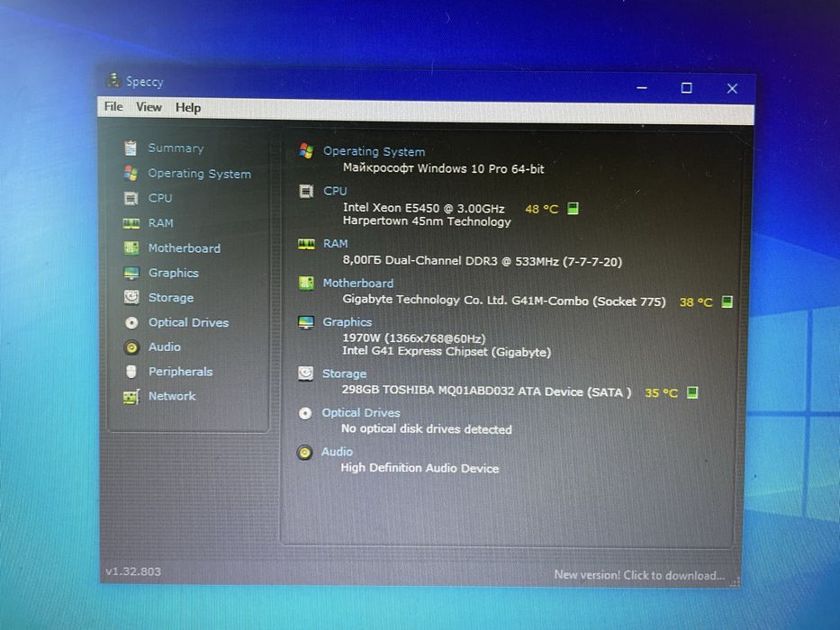Click the Summary clipboard icon in sidebar
This screenshot has height=630, width=840.
pyautogui.click(x=131, y=148)
